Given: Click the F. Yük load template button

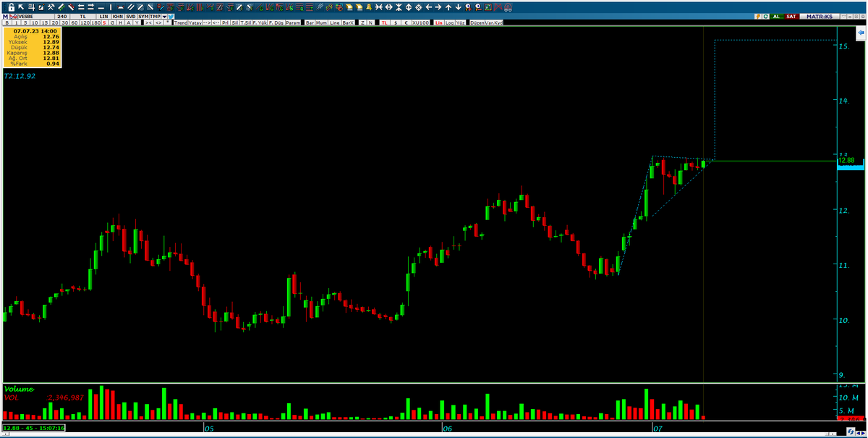Looking at the screenshot, I should click(x=260, y=23).
